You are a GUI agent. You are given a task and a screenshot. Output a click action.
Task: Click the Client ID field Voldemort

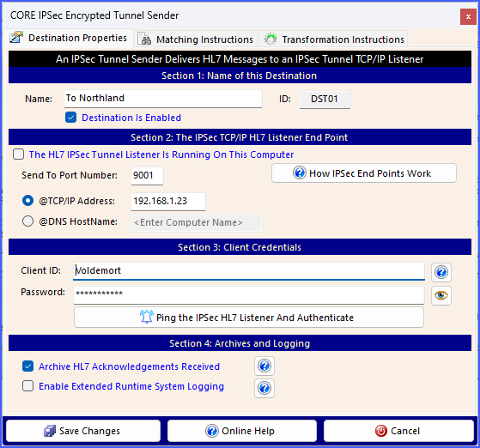click(249, 271)
